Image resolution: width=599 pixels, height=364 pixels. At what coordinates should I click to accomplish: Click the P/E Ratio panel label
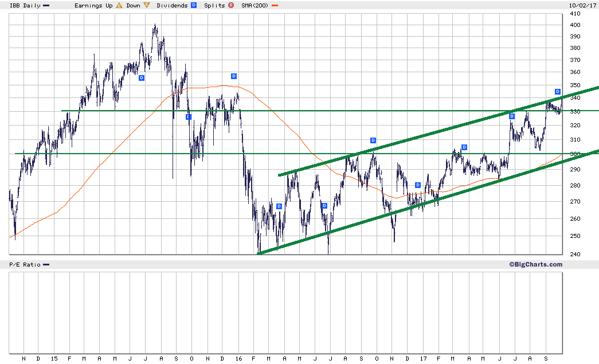pos(25,265)
